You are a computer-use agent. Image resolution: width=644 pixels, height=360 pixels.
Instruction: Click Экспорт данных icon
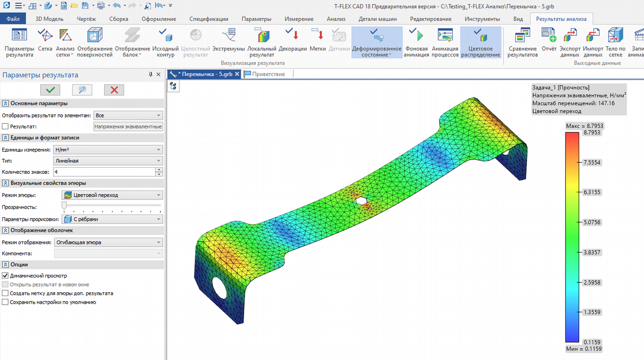click(570, 43)
